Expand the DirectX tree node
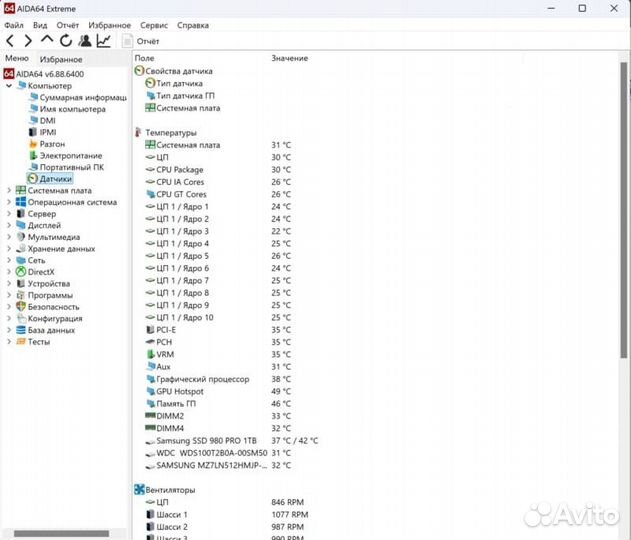 [x=9, y=272]
